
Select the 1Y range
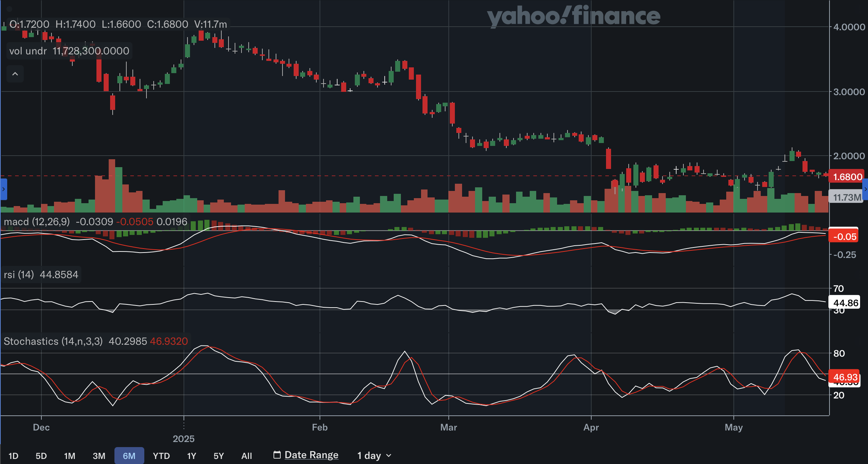pos(191,455)
